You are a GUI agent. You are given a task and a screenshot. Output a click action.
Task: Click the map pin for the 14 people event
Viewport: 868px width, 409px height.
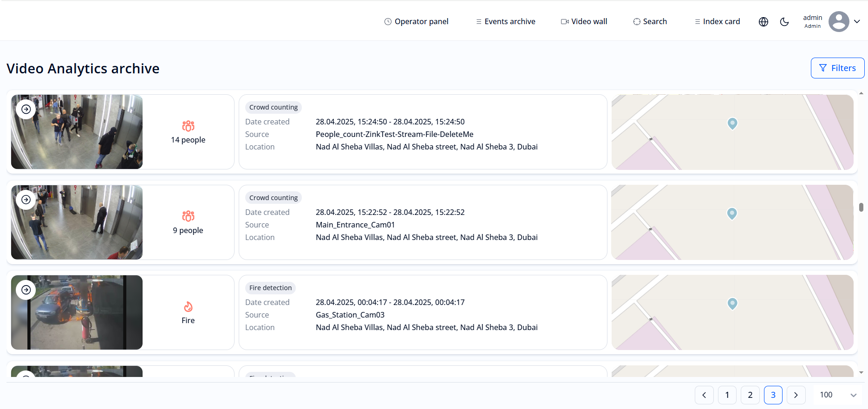(732, 123)
